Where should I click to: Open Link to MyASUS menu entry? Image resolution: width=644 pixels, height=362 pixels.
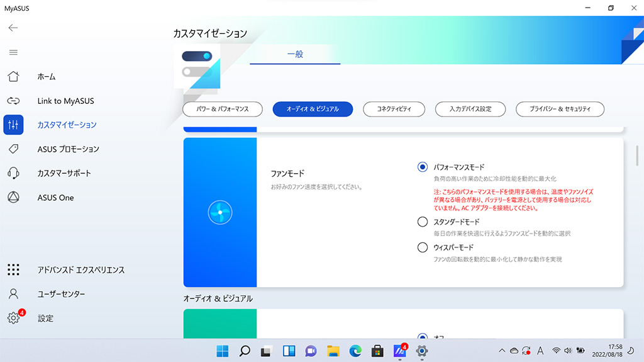pos(65,101)
